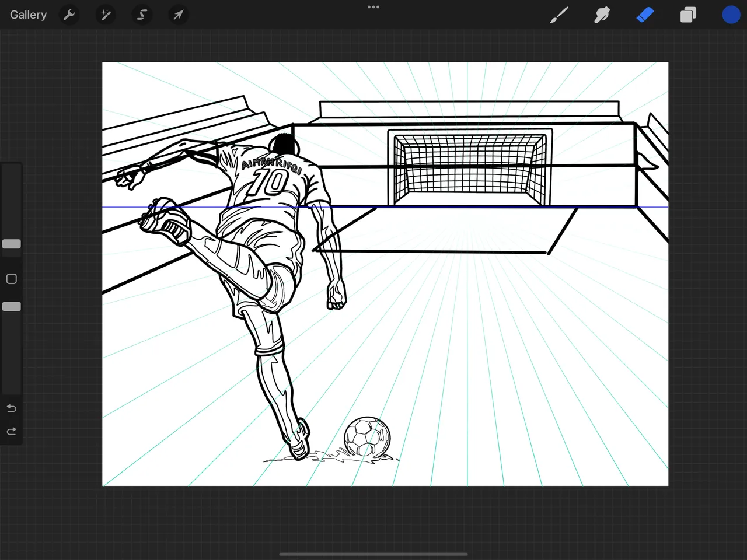Open the blue color picker
The height and width of the screenshot is (560, 747).
point(731,15)
